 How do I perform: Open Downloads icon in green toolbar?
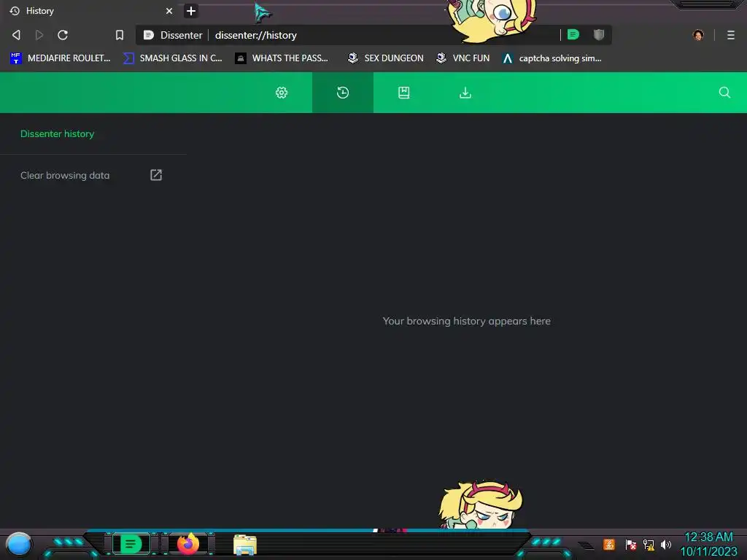[x=465, y=93]
